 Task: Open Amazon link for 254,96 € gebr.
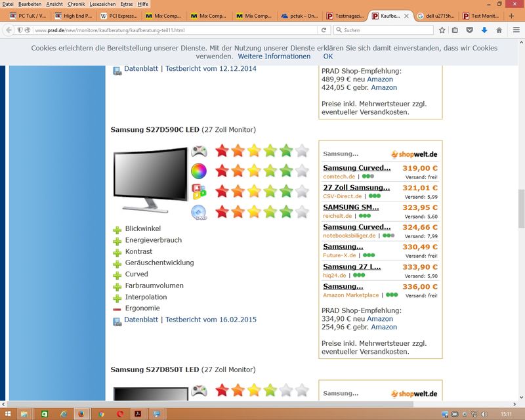(x=384, y=327)
